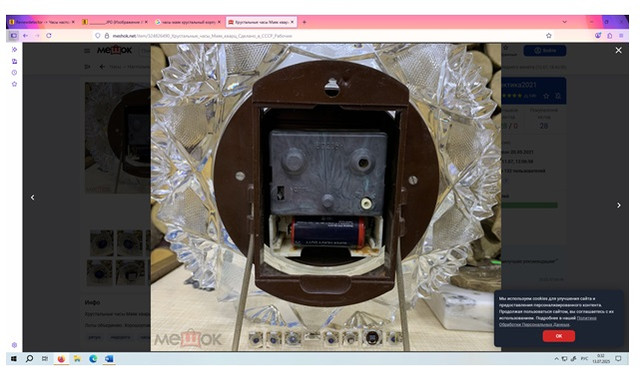Open the Firefox account icon in toolbar
The width and height of the screenshot is (640, 378).
point(598,36)
